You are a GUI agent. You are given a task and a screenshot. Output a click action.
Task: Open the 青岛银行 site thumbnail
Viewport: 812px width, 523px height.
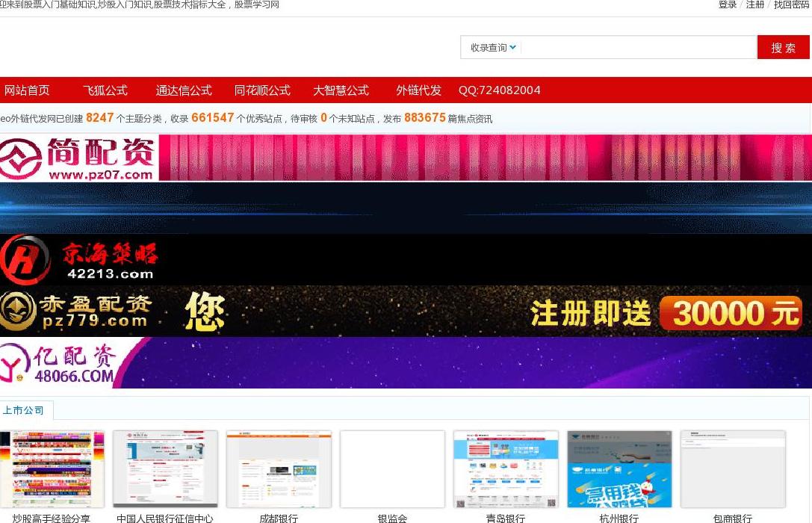[x=506, y=469]
